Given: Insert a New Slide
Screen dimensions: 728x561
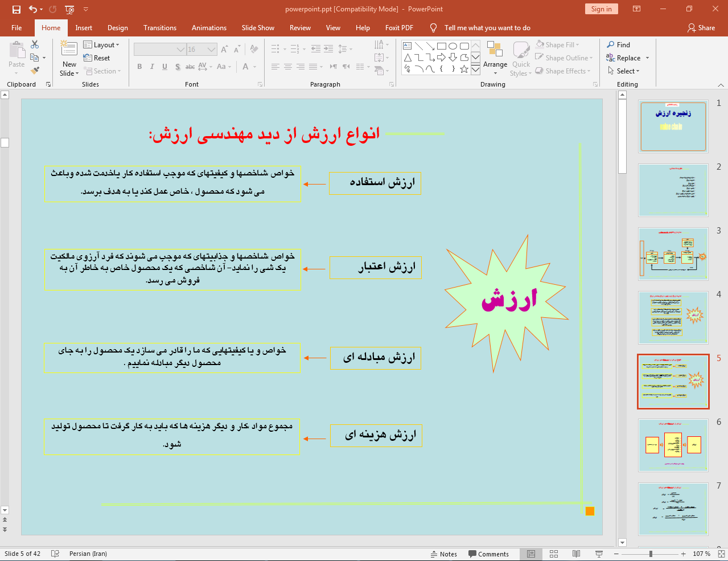Looking at the screenshot, I should (x=69, y=58).
